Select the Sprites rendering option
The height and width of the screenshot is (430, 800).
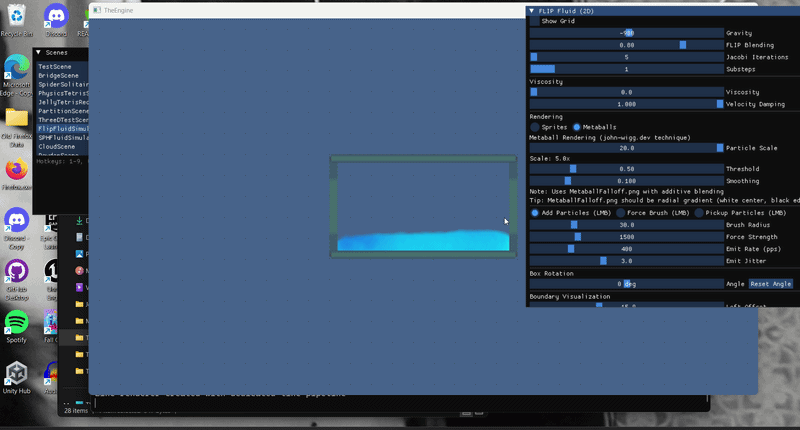click(x=535, y=127)
